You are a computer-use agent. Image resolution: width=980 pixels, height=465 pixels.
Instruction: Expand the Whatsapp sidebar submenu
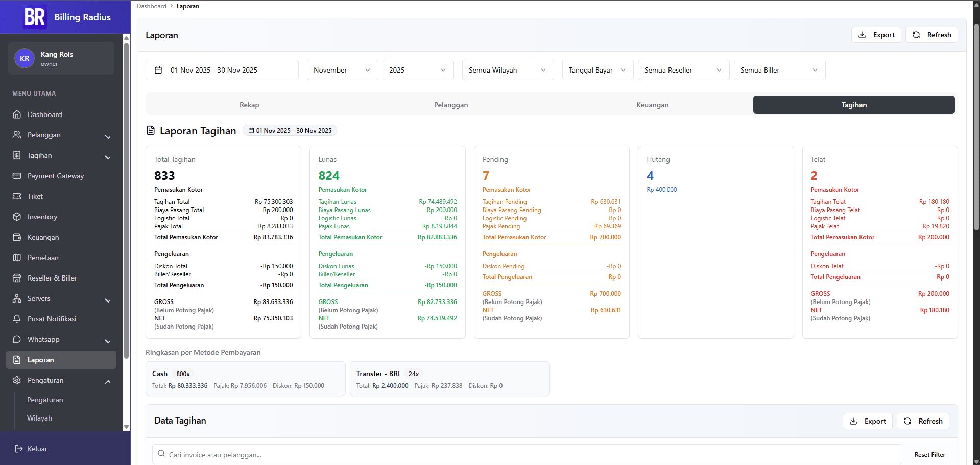click(108, 341)
